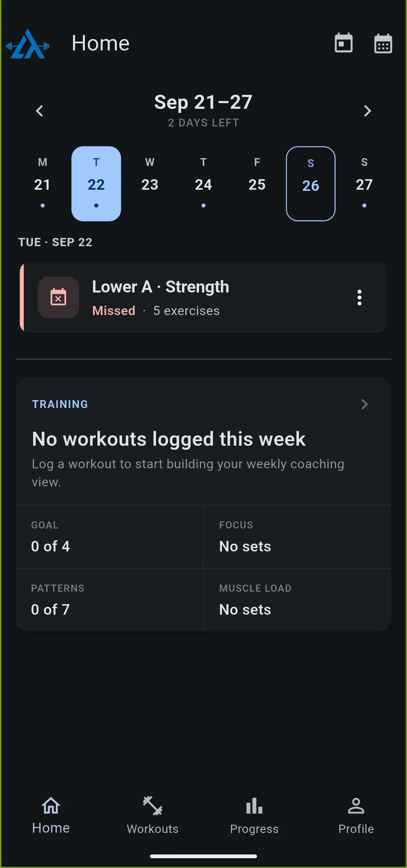Choose Sunday 27 in week strip
Viewport: 407px width, 868px height.
coord(364,184)
